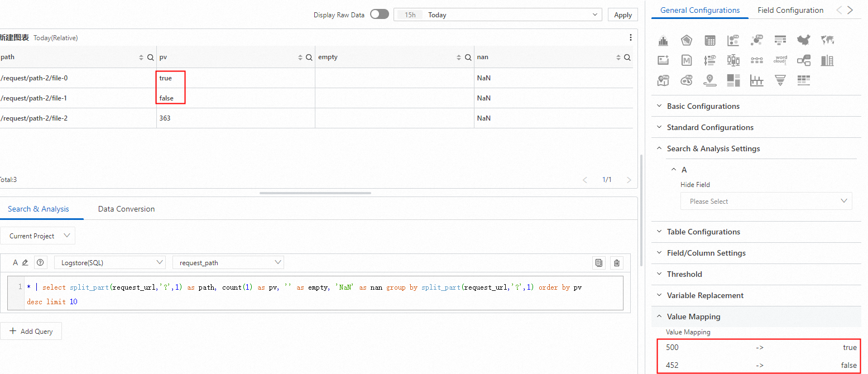Image resolution: width=868 pixels, height=374 pixels.
Task: Go to the next table page arrow
Action: click(629, 180)
